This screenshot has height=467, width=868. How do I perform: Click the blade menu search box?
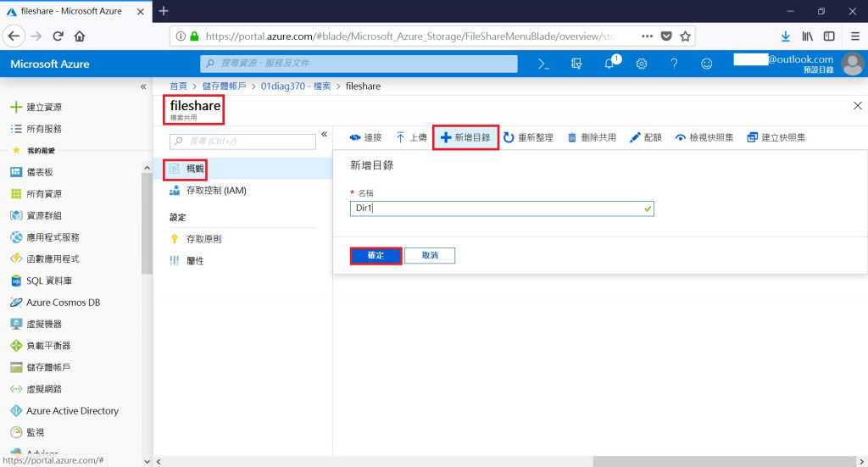point(242,141)
